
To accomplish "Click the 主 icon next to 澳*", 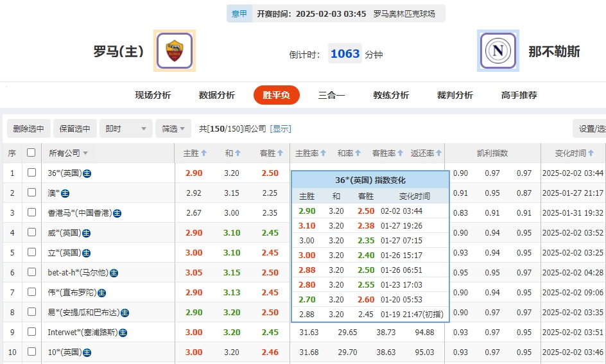I will (x=65, y=193).
